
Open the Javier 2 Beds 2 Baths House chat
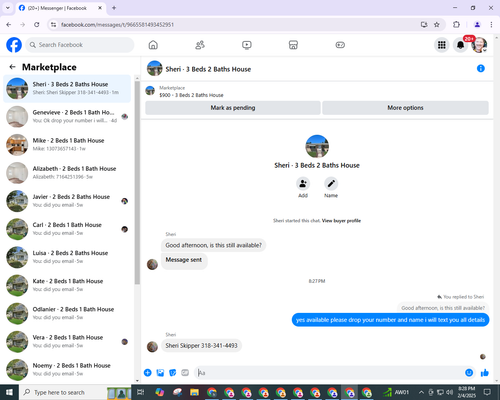click(x=67, y=201)
